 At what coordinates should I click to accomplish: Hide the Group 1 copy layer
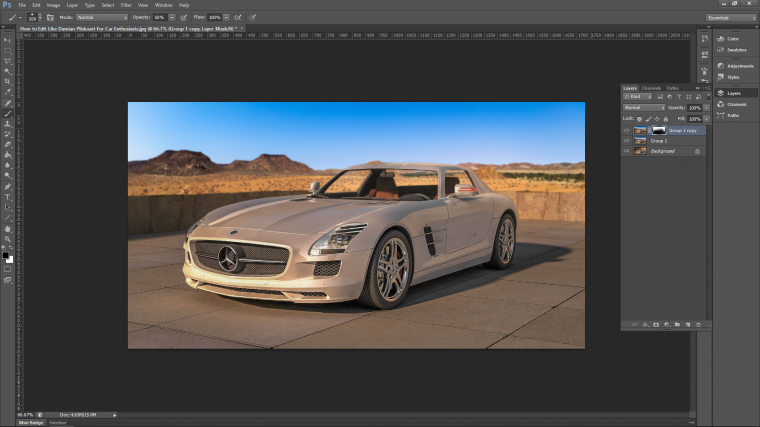pos(626,130)
